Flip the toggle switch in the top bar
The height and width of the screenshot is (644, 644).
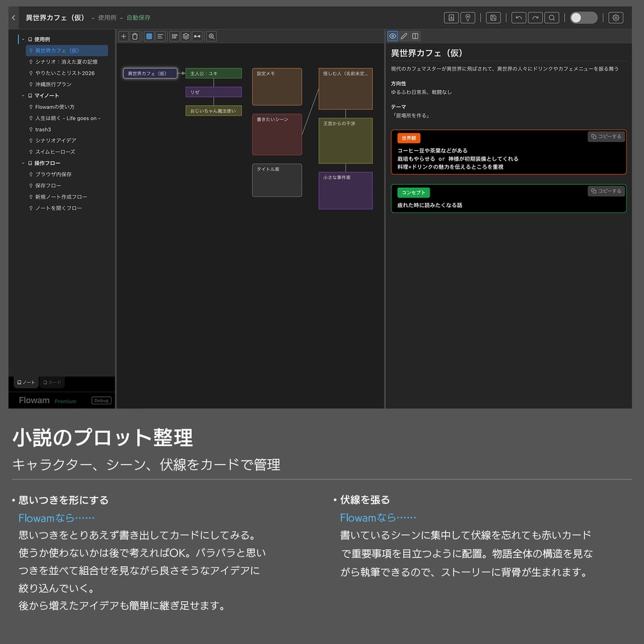pyautogui.click(x=583, y=18)
